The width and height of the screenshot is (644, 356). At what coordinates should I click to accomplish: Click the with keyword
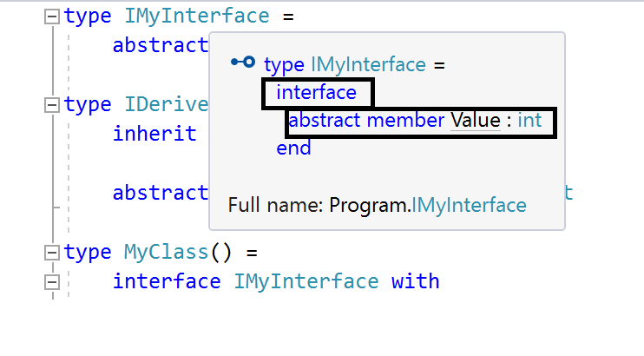coord(415,281)
